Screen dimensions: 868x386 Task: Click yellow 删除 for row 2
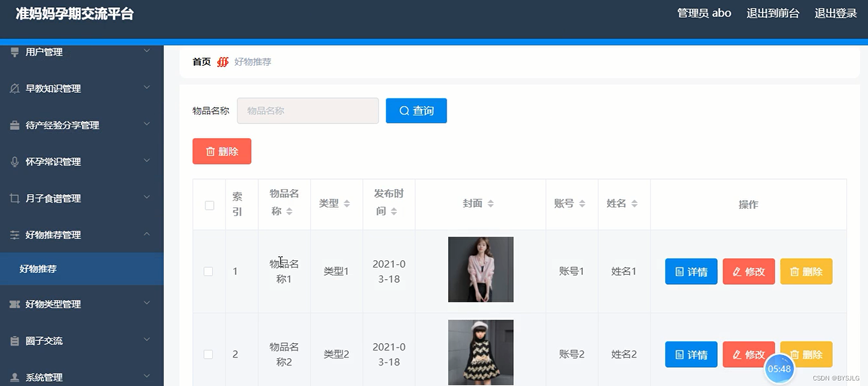pyautogui.click(x=806, y=354)
